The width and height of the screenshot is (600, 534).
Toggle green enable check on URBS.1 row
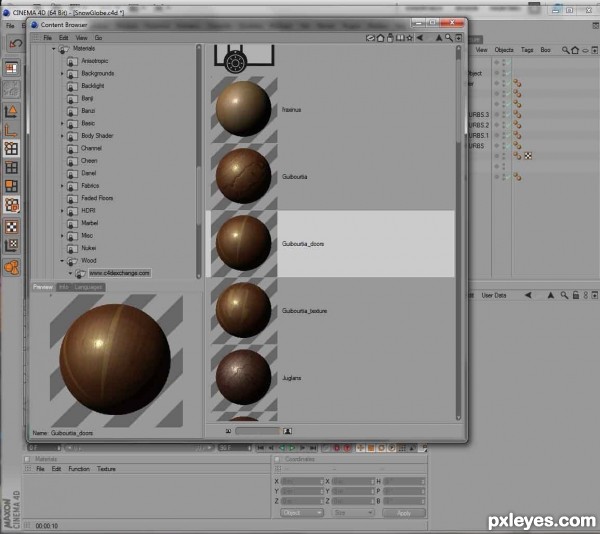point(507,135)
